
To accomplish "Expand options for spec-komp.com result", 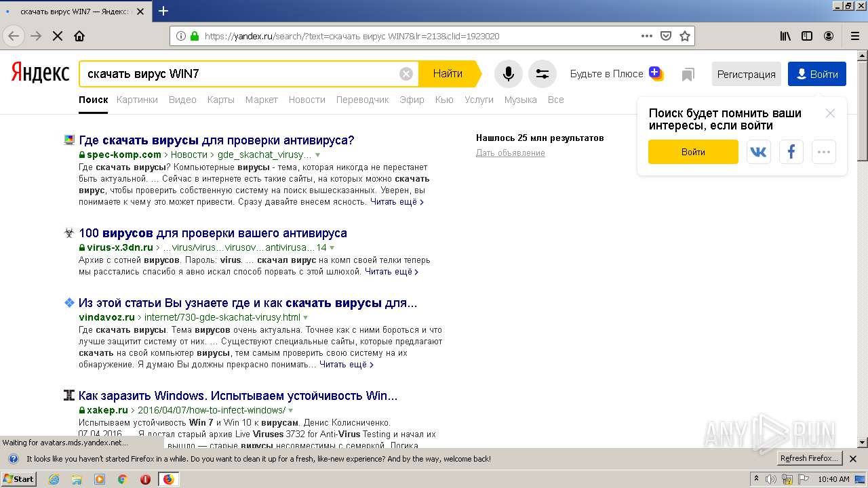I will [317, 155].
